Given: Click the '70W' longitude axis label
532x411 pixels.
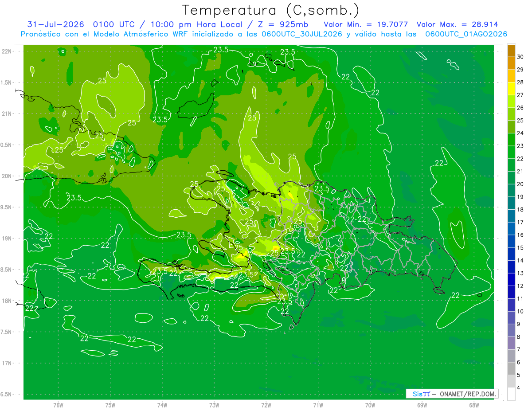Looking at the screenshot, I should point(370,405).
